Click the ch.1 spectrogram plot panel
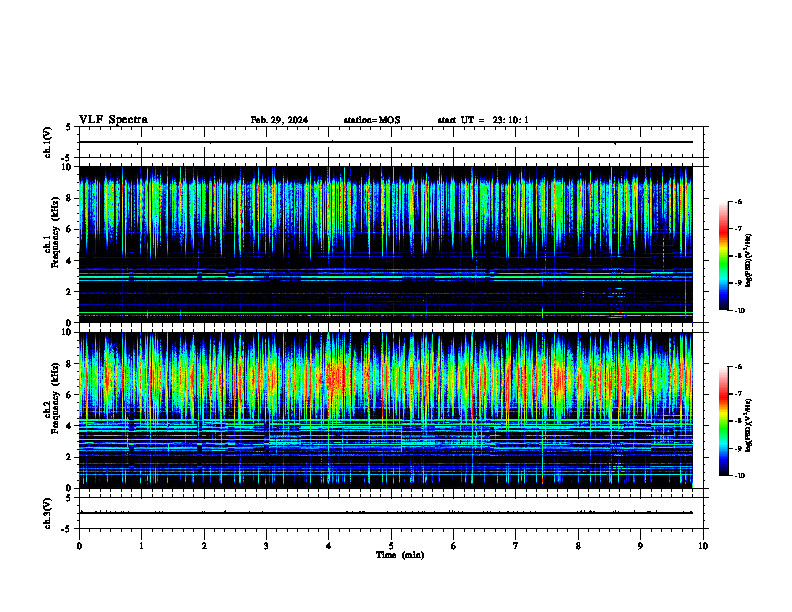Screen dimensions: 792x612 [386, 244]
